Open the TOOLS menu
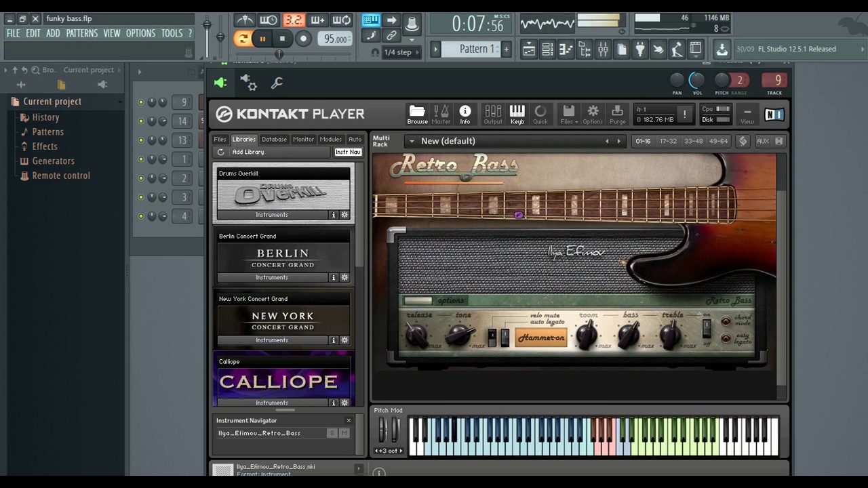Image resolution: width=868 pixels, height=488 pixels. pyautogui.click(x=172, y=33)
